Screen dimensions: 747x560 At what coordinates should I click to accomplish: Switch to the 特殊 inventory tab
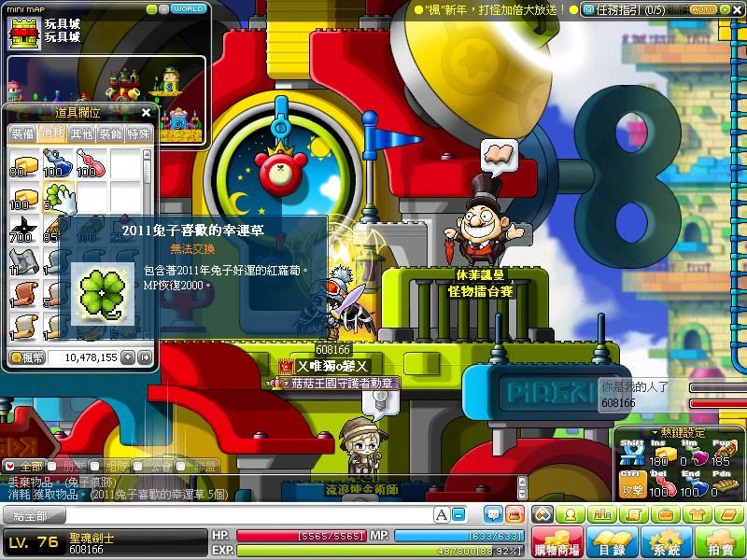(x=138, y=134)
